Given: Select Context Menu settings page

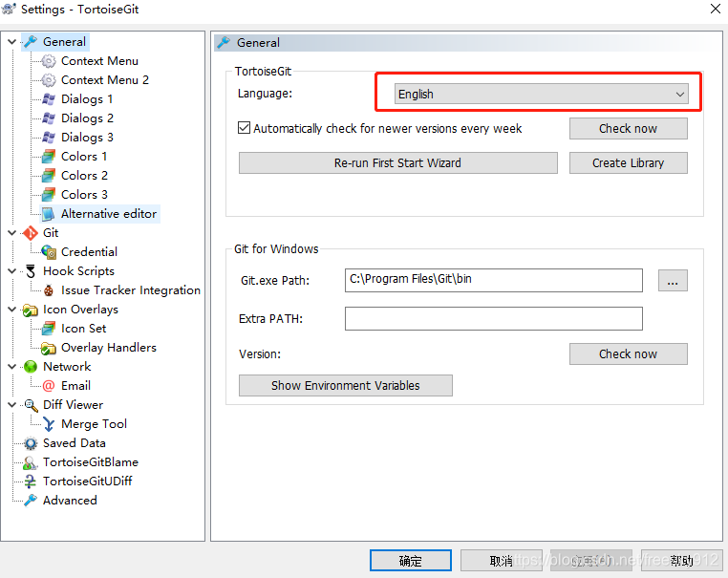Looking at the screenshot, I should click(99, 61).
